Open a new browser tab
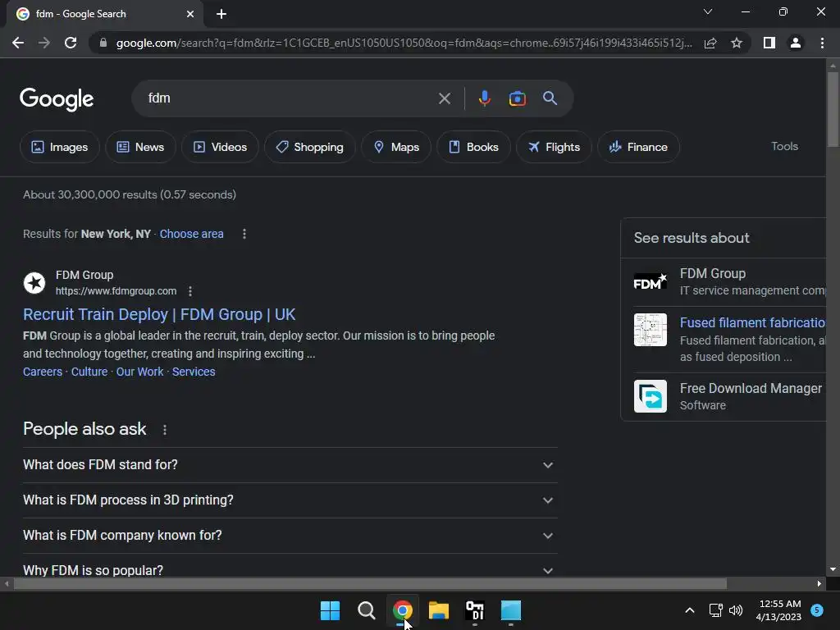This screenshot has width=840, height=630. coord(221,14)
